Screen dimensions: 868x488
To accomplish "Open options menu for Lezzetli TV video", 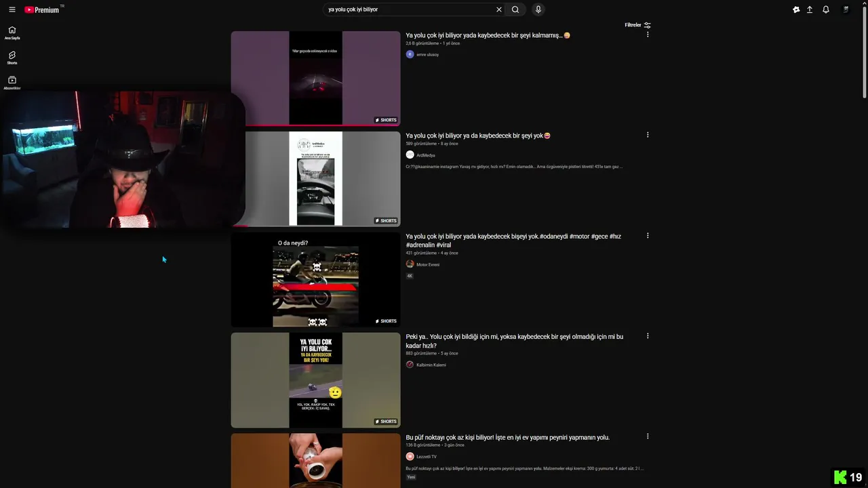I will point(648,436).
